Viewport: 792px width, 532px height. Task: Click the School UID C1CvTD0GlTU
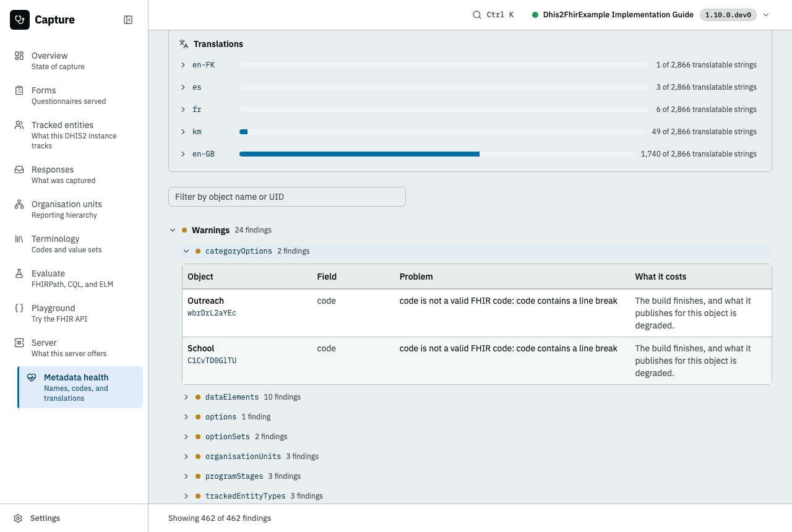click(212, 361)
